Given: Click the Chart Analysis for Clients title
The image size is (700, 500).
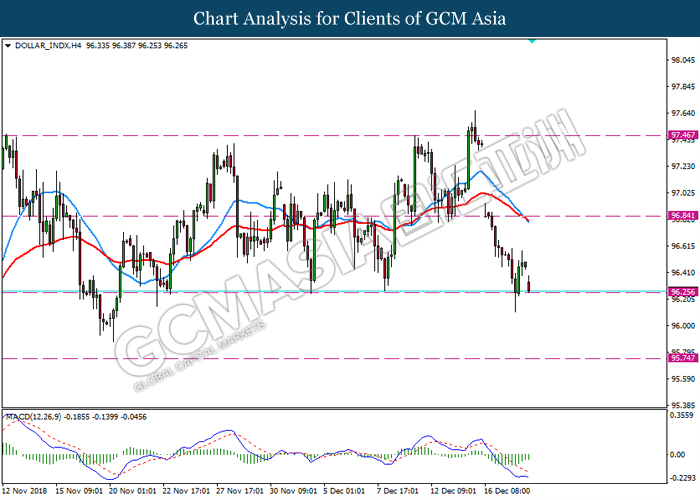Looking at the screenshot, I should 350,18.
